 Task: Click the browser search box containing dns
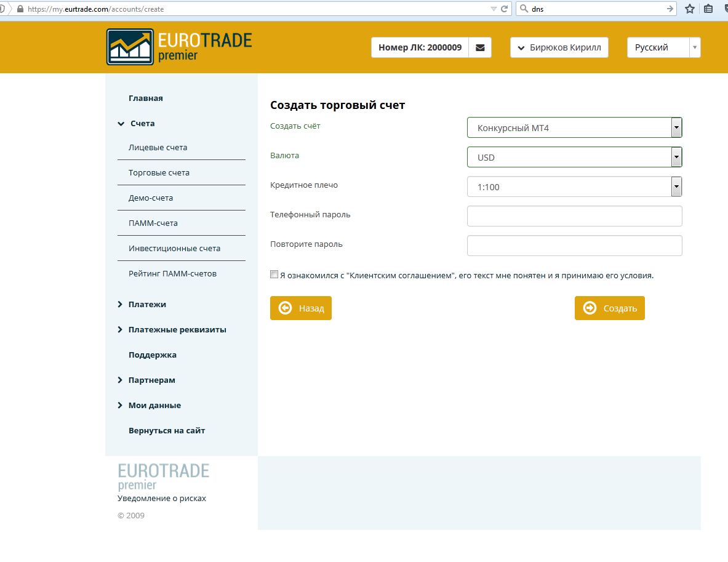pos(596,9)
